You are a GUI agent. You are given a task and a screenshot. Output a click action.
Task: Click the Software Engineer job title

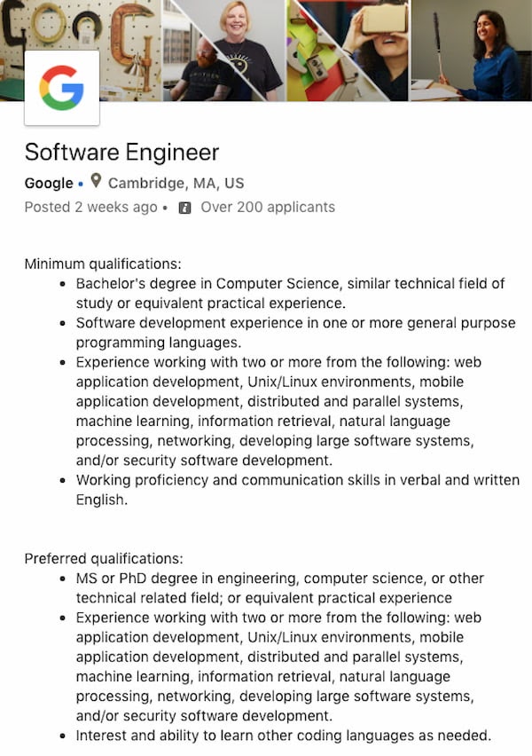(x=121, y=152)
